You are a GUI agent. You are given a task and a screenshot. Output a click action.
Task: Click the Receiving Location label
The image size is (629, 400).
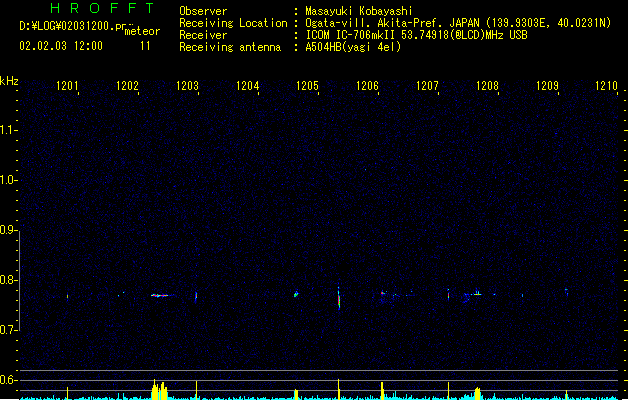click(x=233, y=23)
